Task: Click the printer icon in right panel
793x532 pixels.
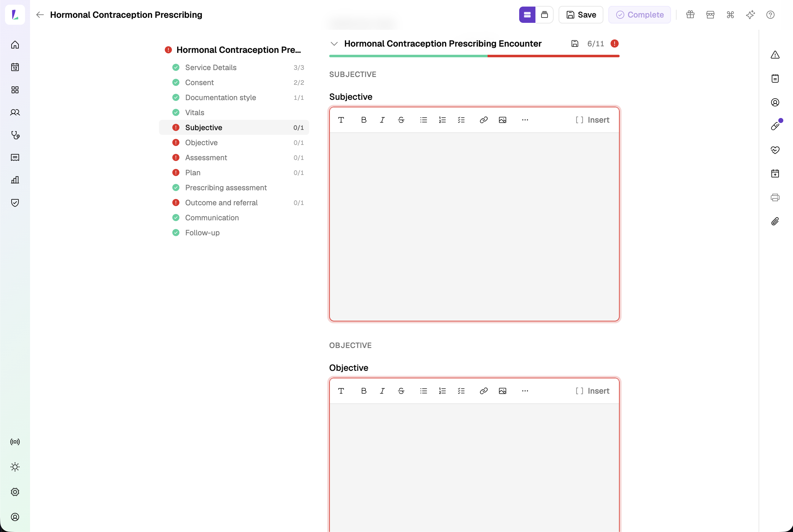Action: (x=775, y=197)
